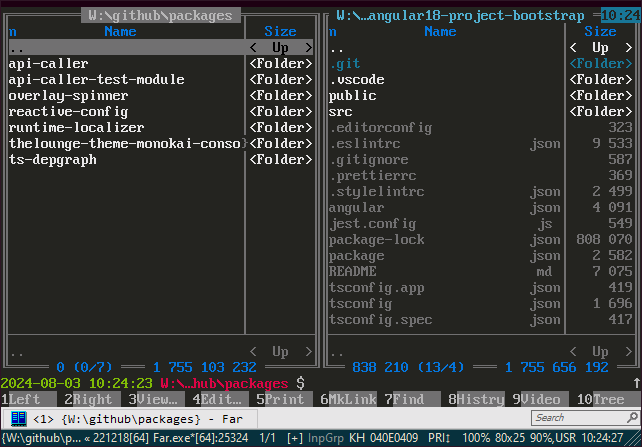Select the ts-depgraph folder in left panel
This screenshot has height=447, width=642.
pyautogui.click(x=52, y=160)
